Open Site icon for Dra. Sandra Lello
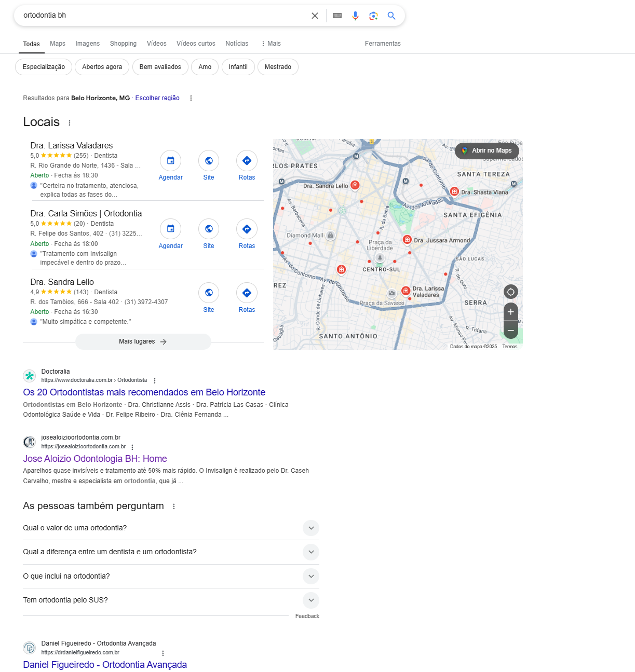This screenshot has width=635, height=672. coord(209,293)
